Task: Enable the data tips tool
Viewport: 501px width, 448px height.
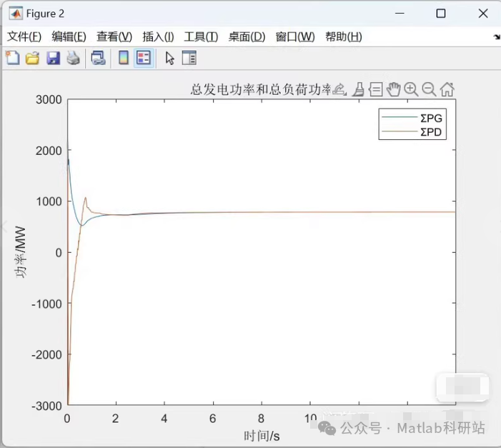Action: click(376, 89)
